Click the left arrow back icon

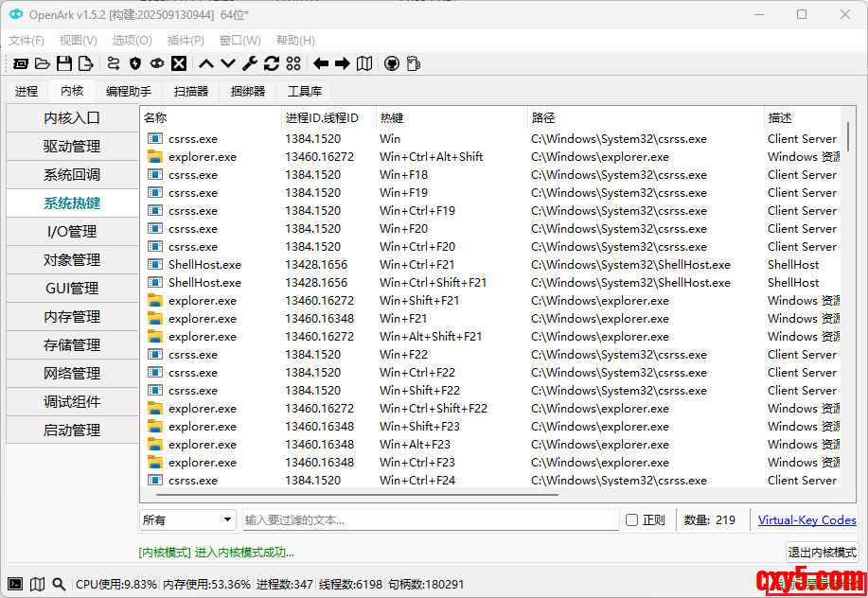point(321,63)
